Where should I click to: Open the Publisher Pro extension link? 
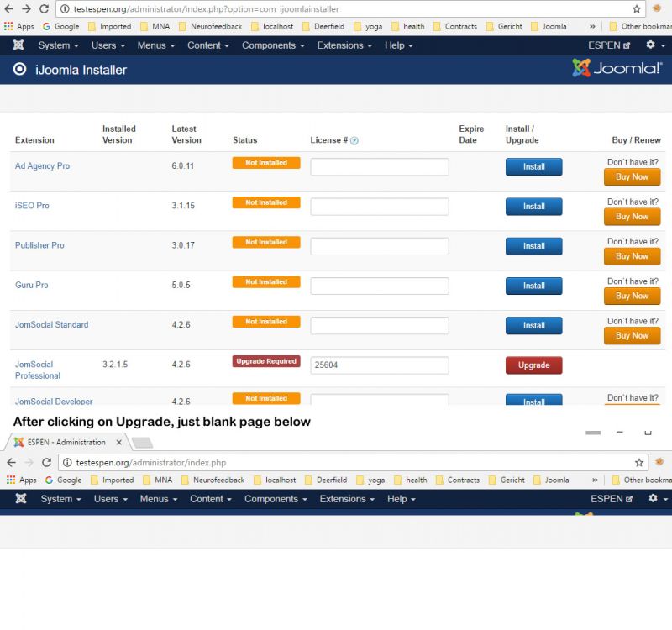[39, 245]
